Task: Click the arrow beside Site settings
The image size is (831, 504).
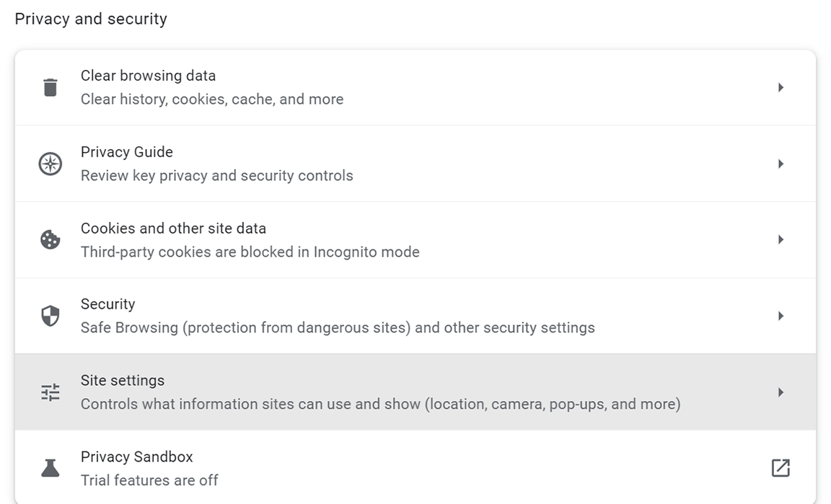Action: coord(781,392)
